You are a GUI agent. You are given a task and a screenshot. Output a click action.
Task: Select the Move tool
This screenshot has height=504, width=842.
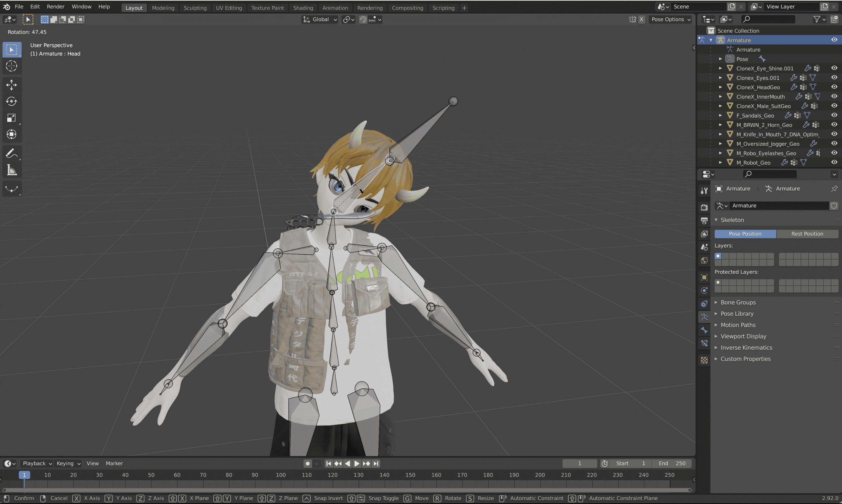coord(11,85)
